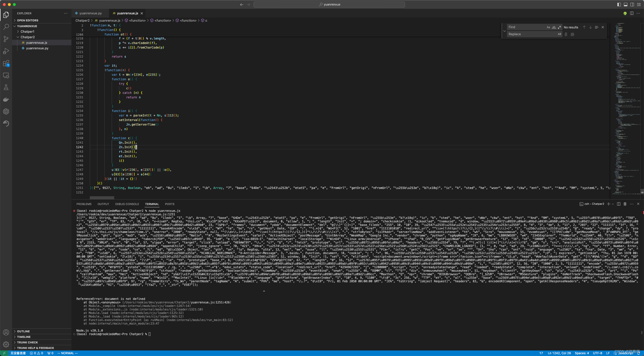The image size is (644, 356).
Task: Click the breadcrumb symbol c
Action: click(204, 20)
